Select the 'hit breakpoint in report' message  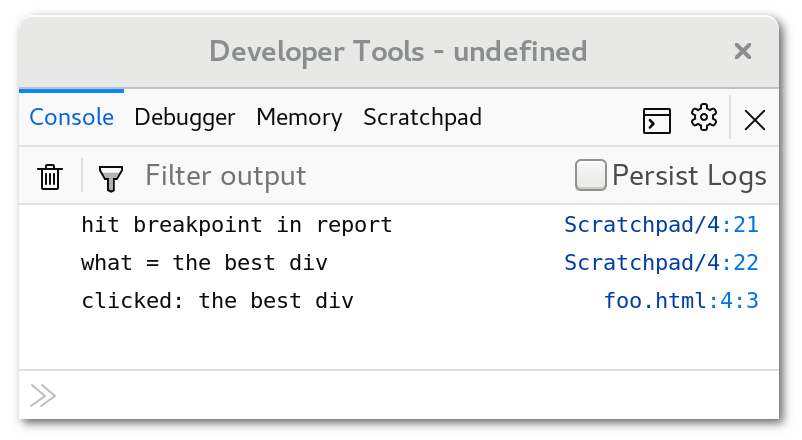237,225
